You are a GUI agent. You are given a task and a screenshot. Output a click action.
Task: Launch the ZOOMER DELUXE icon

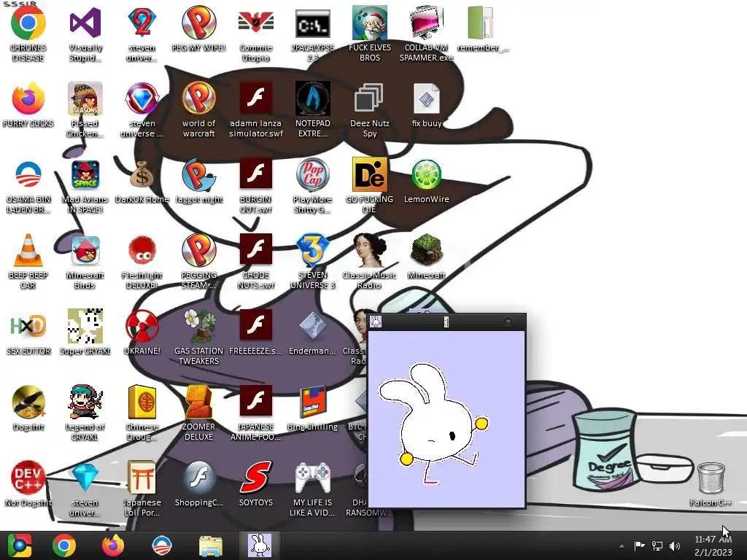[198, 402]
